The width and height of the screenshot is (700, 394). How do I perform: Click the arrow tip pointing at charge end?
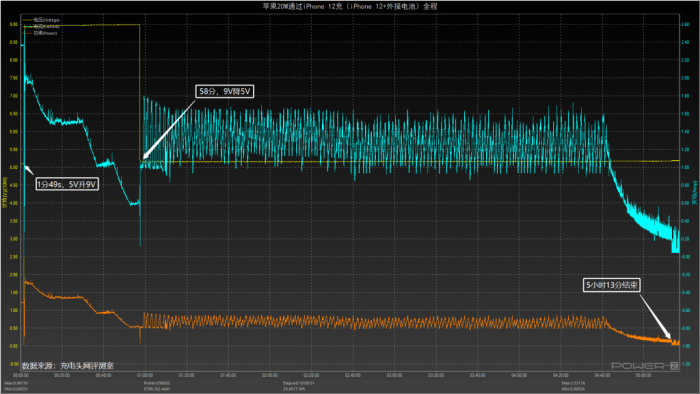pos(670,338)
